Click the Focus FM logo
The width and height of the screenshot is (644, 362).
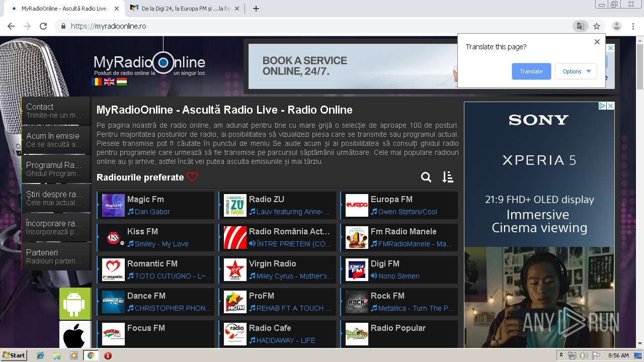[x=113, y=334]
